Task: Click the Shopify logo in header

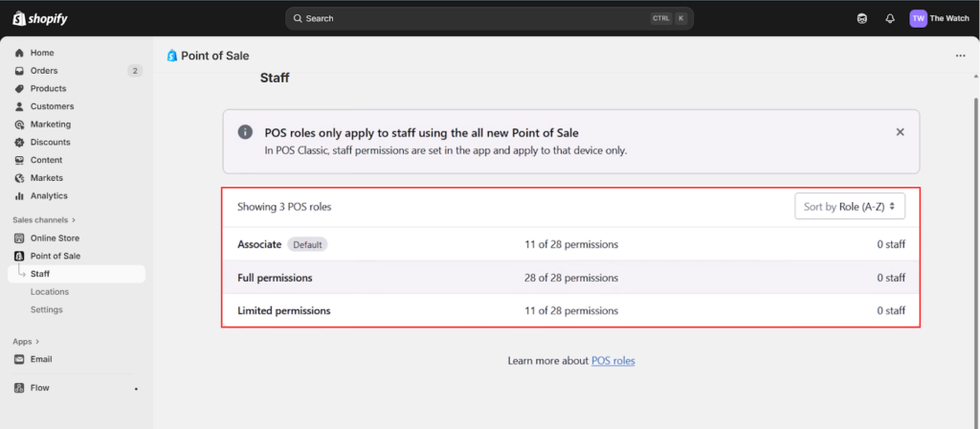Action: coord(39,18)
